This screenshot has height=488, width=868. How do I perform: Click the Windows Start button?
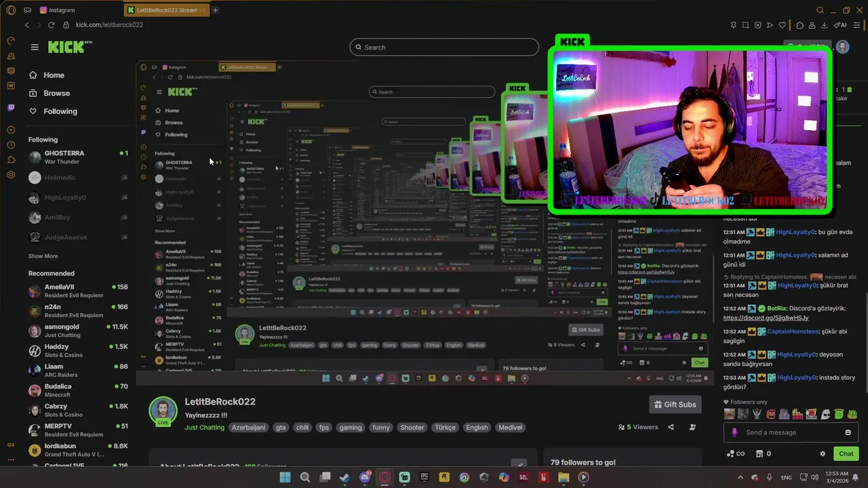point(285,477)
